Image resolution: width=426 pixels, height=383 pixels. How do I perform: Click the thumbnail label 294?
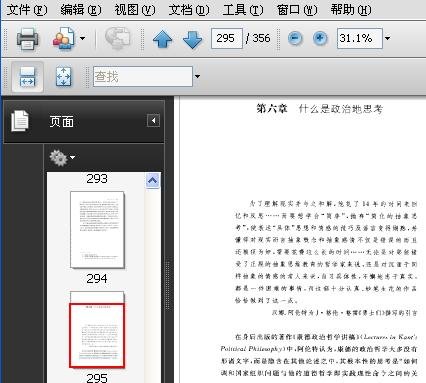[x=97, y=279]
